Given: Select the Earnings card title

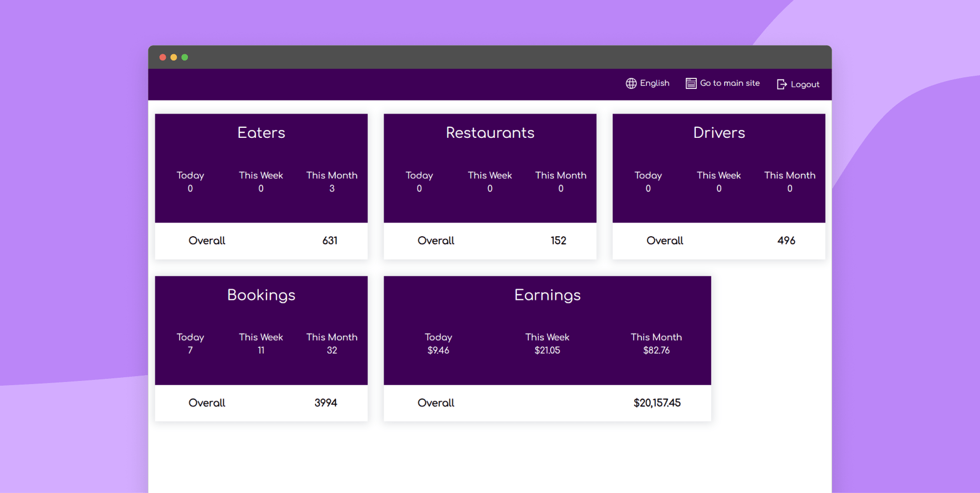Looking at the screenshot, I should [x=547, y=295].
